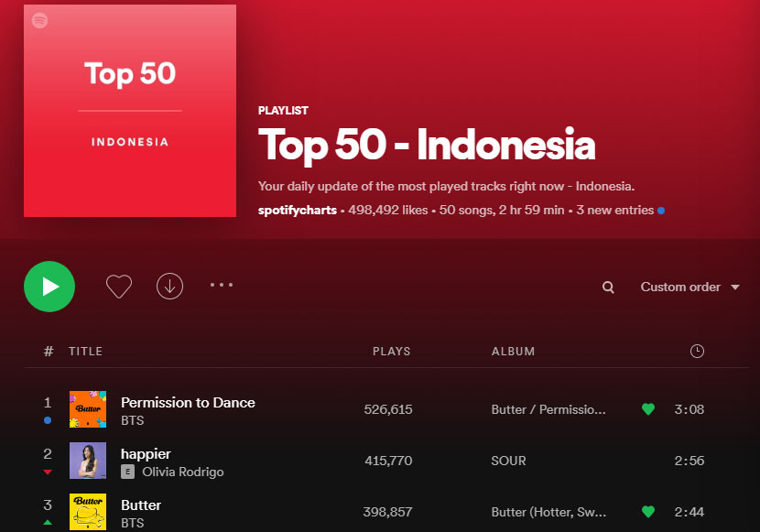Image resolution: width=760 pixels, height=532 pixels.
Task: Unlike Permission to Dance via green heart
Action: point(648,409)
